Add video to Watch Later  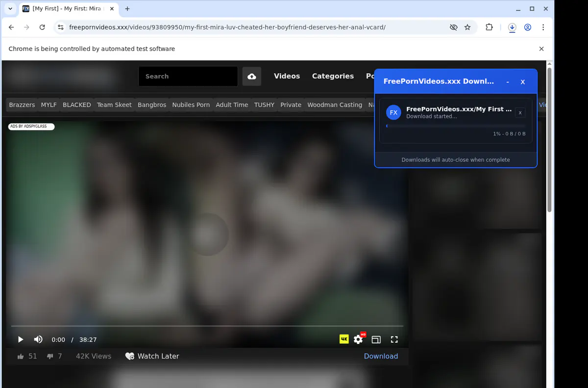[152, 356]
